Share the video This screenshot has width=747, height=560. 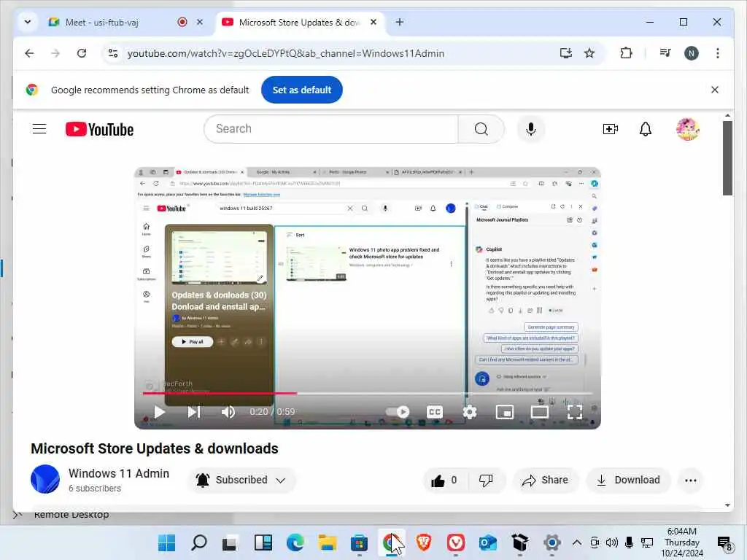[x=545, y=480]
